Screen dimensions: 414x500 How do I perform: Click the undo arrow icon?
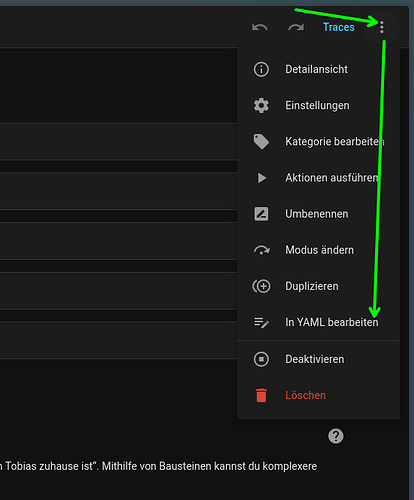(260, 27)
